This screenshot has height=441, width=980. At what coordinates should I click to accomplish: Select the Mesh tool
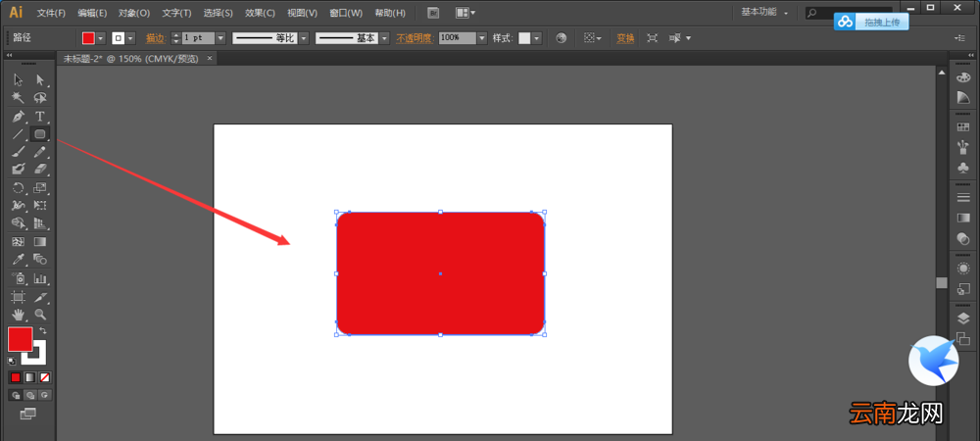point(18,241)
